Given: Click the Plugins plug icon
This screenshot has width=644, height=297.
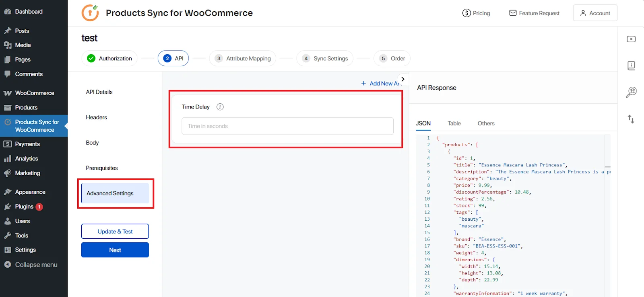Looking at the screenshot, I should click(x=8, y=207).
